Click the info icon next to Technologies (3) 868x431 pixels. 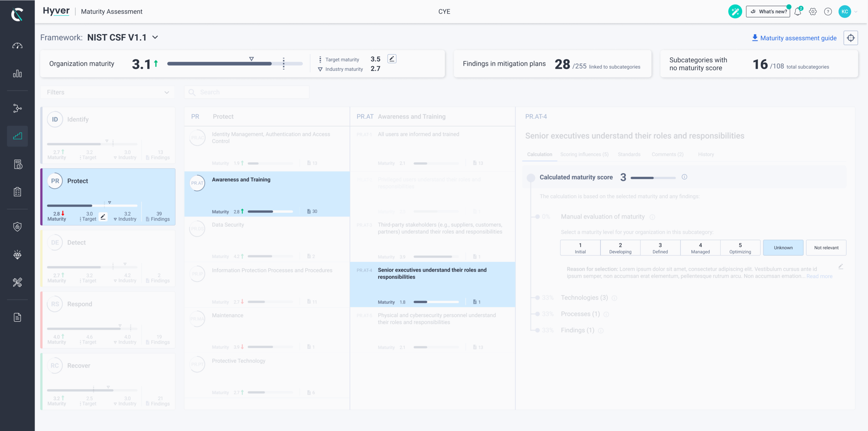[x=614, y=298]
